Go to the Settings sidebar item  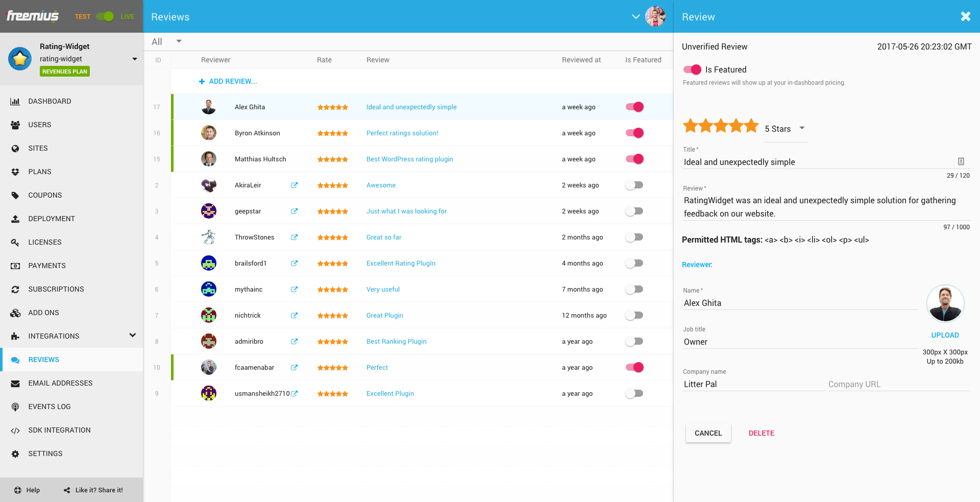(45, 454)
